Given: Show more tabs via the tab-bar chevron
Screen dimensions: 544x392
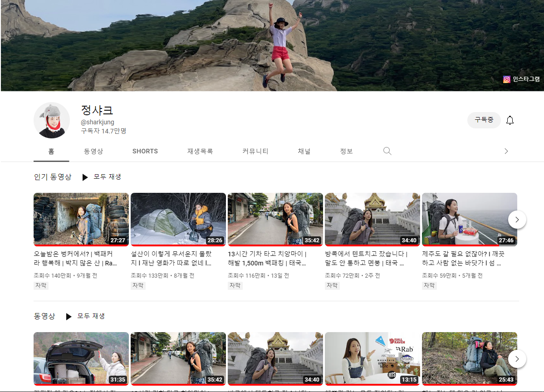Looking at the screenshot, I should tap(506, 151).
